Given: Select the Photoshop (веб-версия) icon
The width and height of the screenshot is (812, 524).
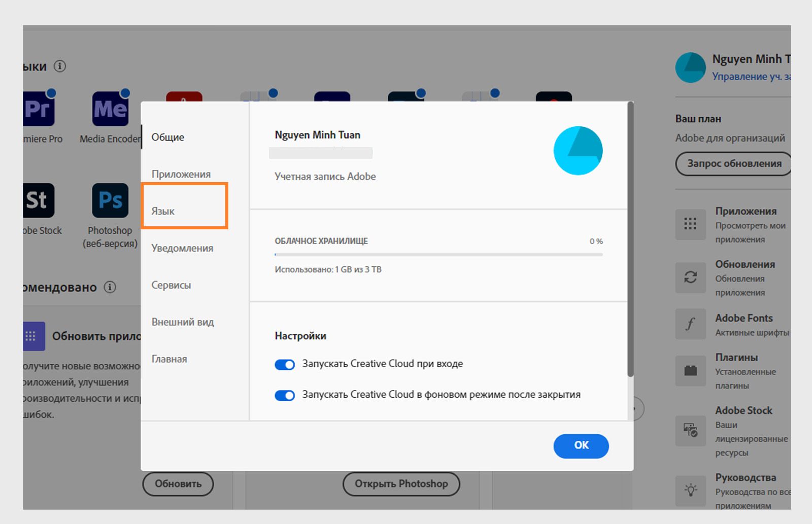Looking at the screenshot, I should point(110,201).
